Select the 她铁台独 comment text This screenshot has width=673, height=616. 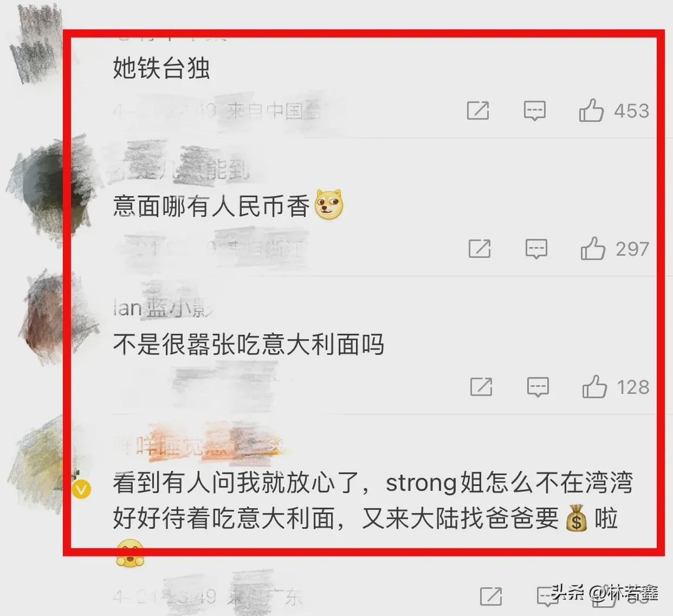pyautogui.click(x=161, y=69)
